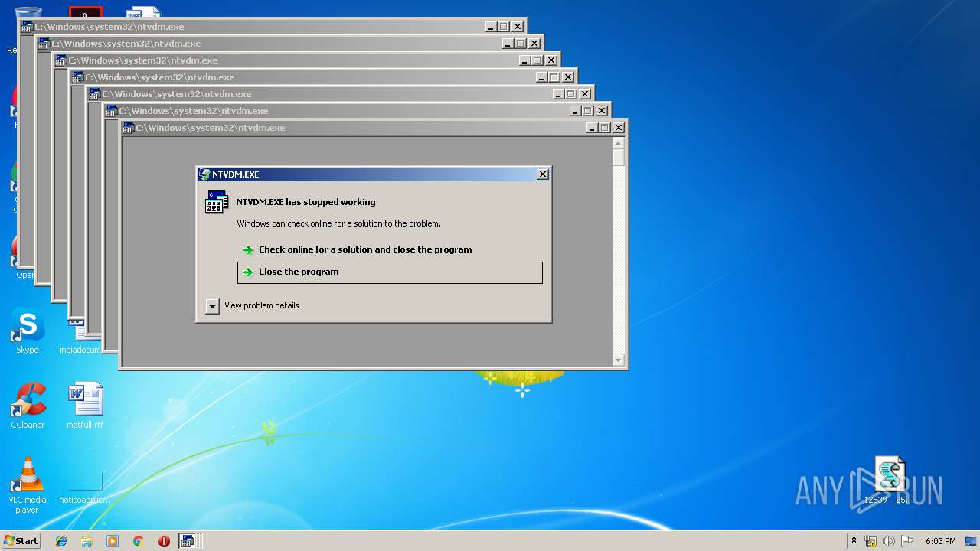Select the 12539__25... file on desktop
Viewport: 980px width, 551px height.
pos(890,481)
